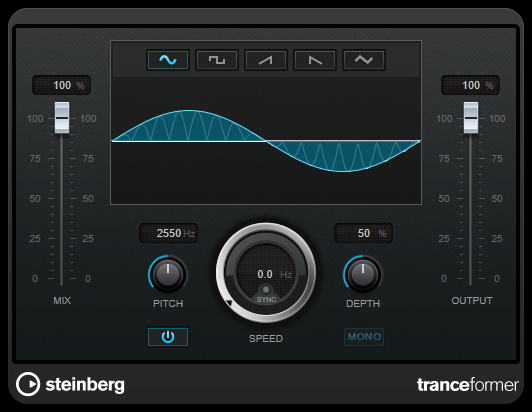Toggle the pitch modulation power button
The image size is (532, 412).
tap(168, 337)
